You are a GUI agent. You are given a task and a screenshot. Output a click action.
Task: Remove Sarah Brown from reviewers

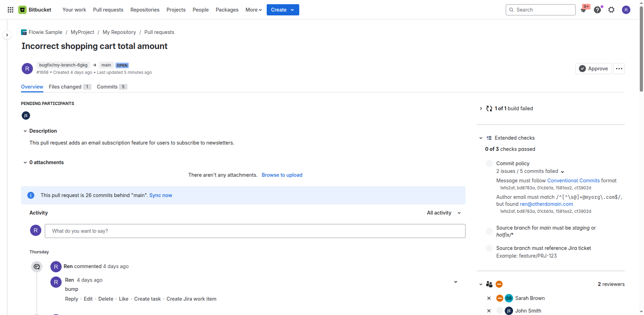(x=489, y=298)
